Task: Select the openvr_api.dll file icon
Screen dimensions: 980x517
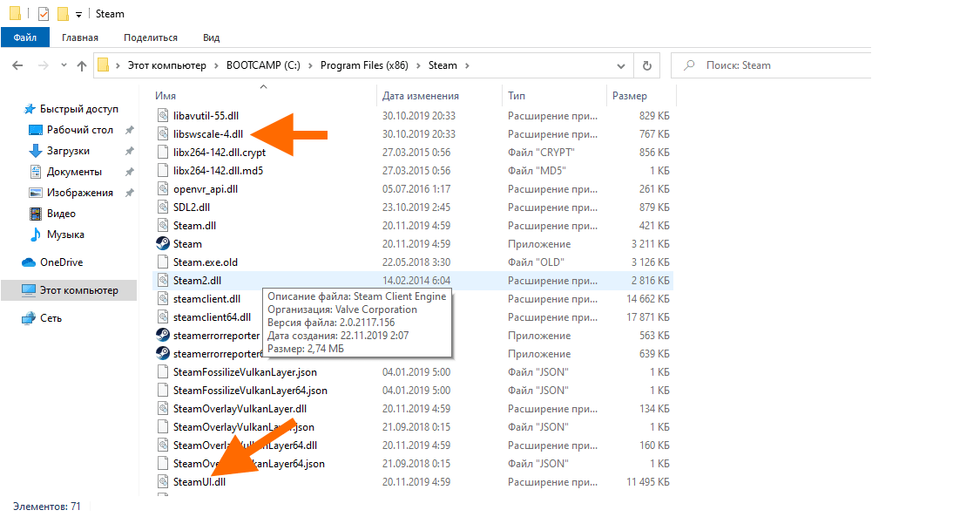Action: (x=163, y=189)
